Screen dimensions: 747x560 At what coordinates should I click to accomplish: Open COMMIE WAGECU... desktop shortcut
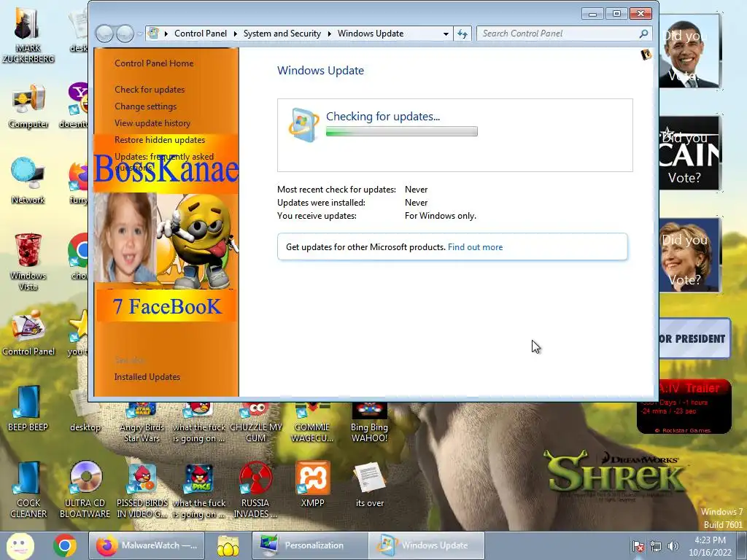click(x=312, y=423)
